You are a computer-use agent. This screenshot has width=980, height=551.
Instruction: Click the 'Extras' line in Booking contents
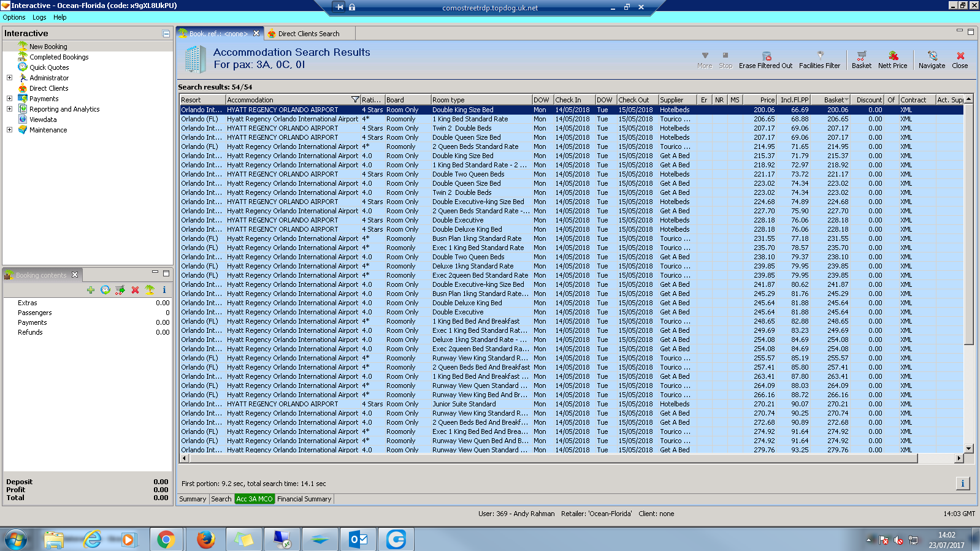coord(88,303)
